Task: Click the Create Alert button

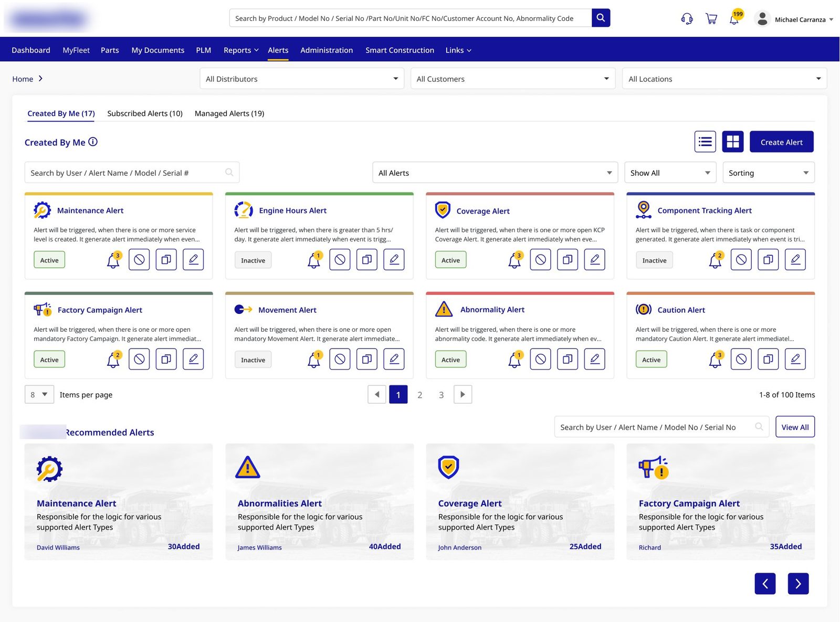Action: [781, 142]
